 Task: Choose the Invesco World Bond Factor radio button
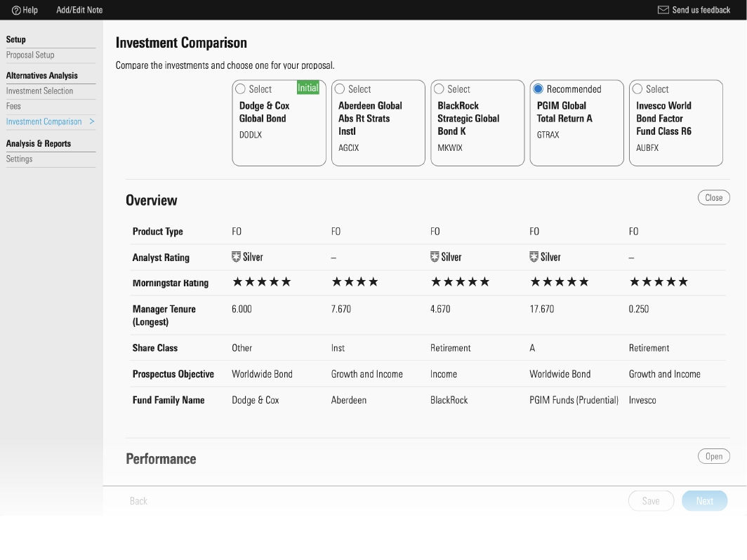tap(637, 89)
